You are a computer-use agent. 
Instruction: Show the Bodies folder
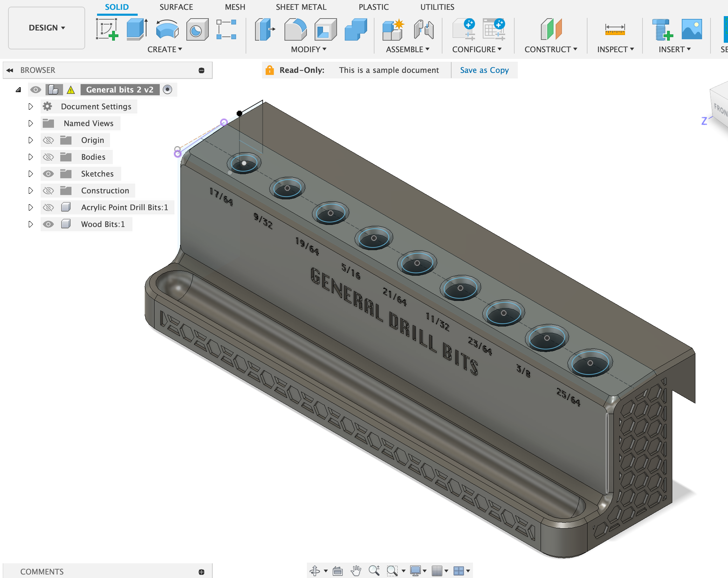tap(48, 157)
